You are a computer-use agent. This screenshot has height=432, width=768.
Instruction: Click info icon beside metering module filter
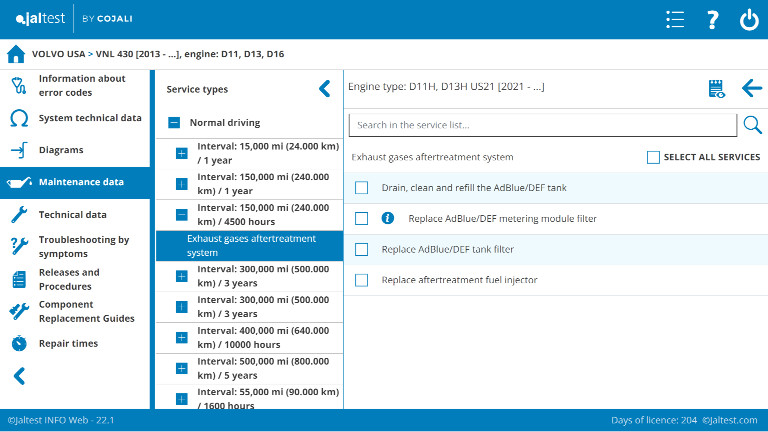tap(388, 218)
